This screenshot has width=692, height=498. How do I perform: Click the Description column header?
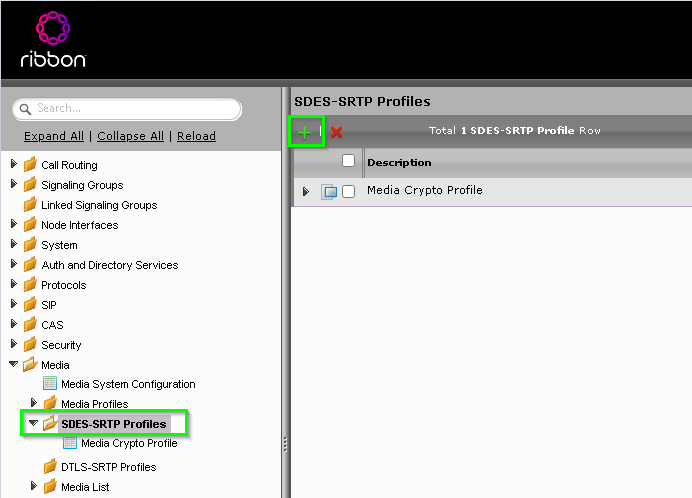pyautogui.click(x=399, y=162)
